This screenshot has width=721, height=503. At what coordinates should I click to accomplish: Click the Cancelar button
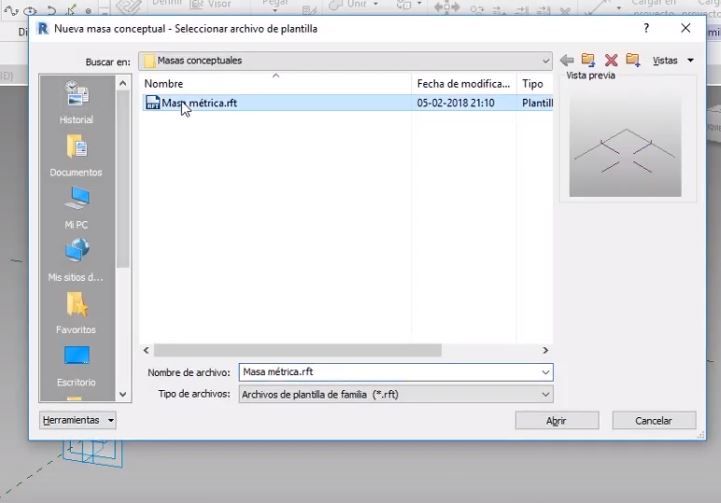tap(653, 420)
